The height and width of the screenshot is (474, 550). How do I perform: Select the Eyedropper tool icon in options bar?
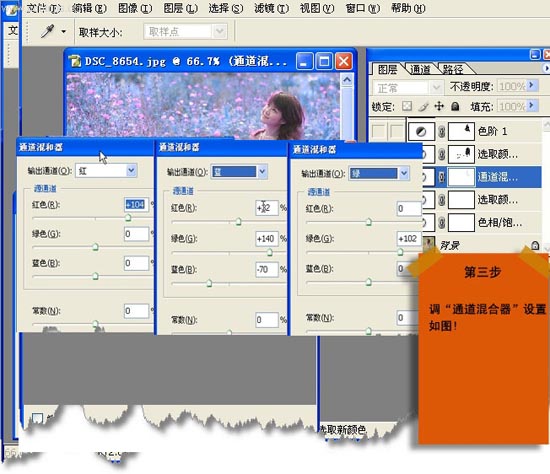[x=48, y=32]
